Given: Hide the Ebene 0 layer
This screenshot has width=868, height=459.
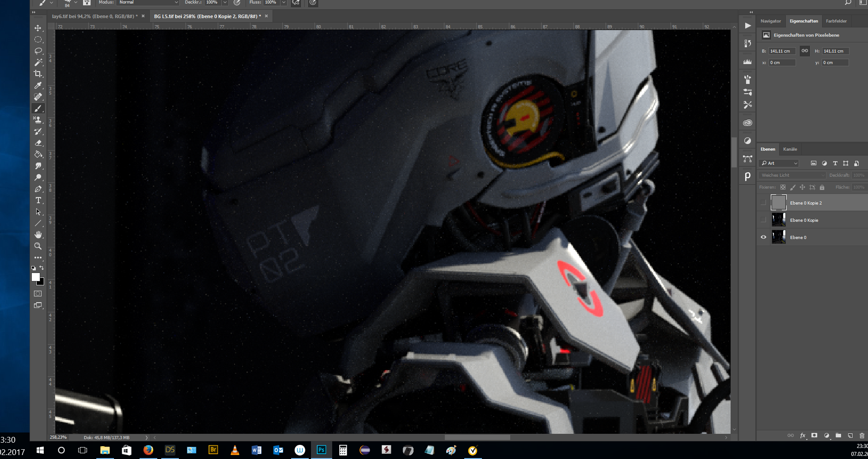Looking at the screenshot, I should click(763, 237).
